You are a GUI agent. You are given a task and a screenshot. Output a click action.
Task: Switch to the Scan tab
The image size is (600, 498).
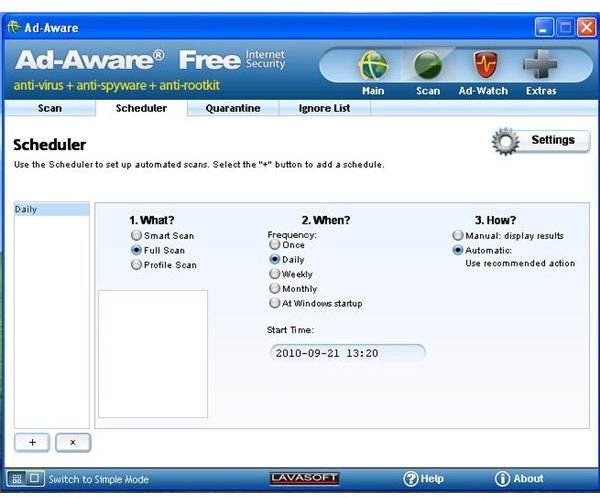[50, 108]
